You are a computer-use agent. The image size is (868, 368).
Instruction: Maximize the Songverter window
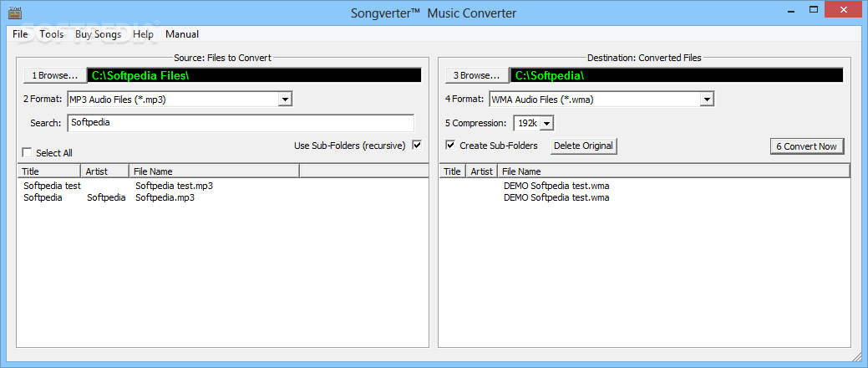point(813,9)
